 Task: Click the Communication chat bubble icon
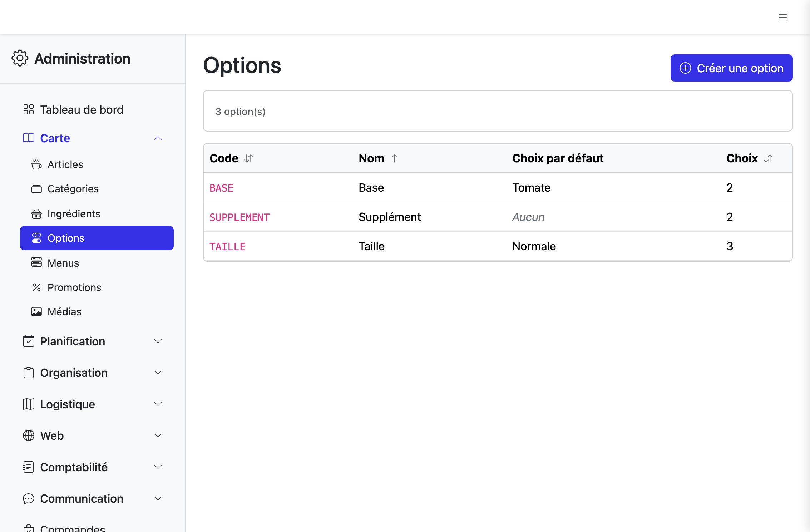(28, 498)
